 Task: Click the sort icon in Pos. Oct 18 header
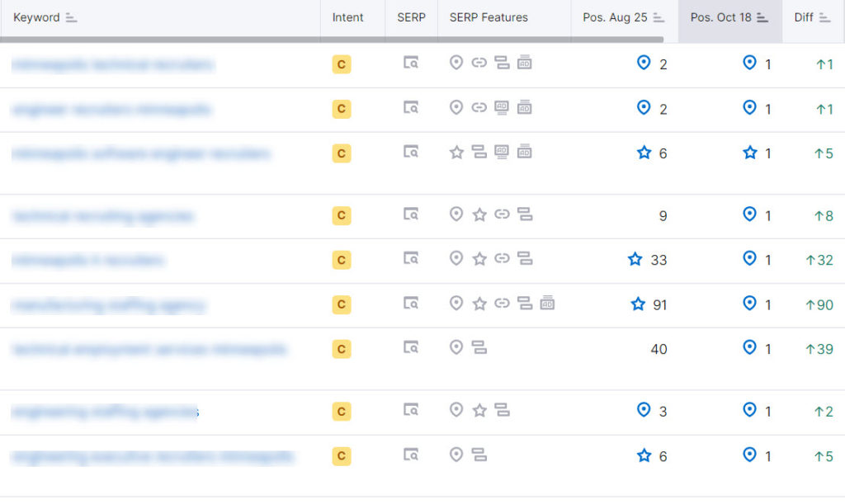(x=762, y=17)
